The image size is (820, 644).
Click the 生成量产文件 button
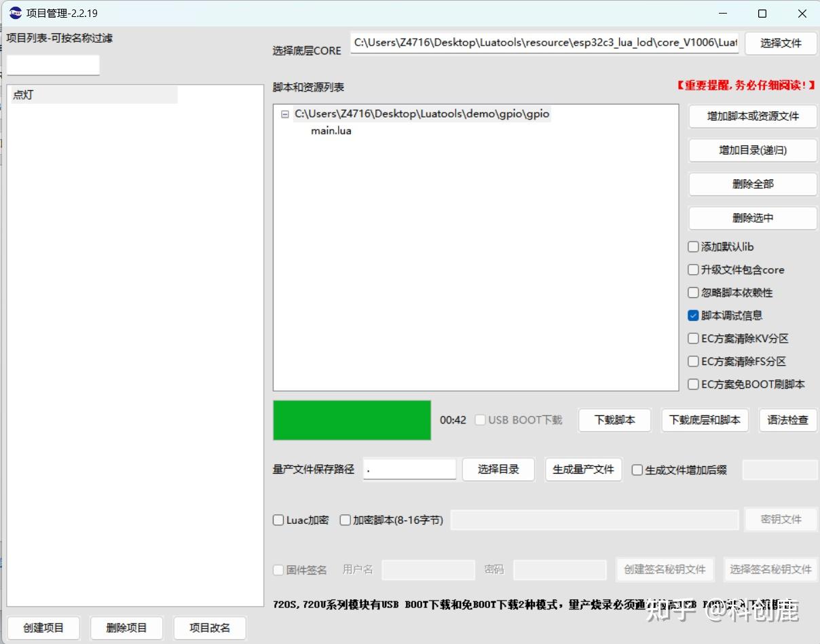click(x=584, y=470)
